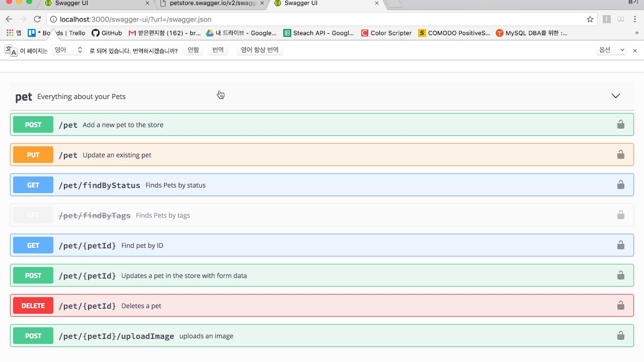
Task: Expand the DELETE /pet/{petId} operation
Action: point(322,305)
